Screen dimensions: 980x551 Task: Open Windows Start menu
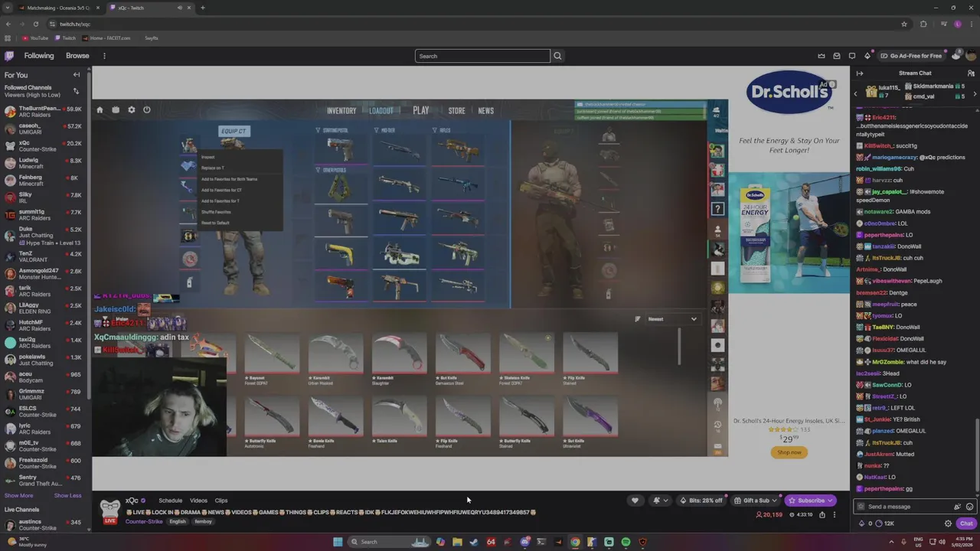click(338, 542)
